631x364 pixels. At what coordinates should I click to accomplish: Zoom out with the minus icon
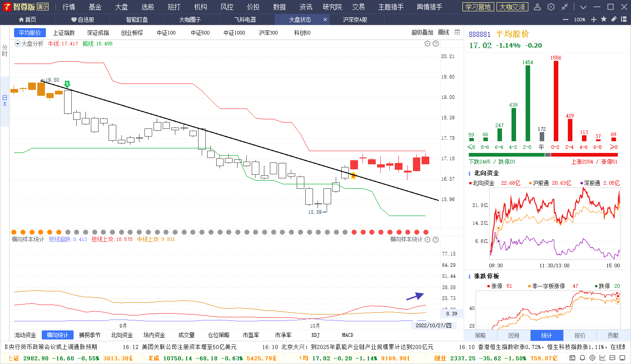tap(566, 20)
